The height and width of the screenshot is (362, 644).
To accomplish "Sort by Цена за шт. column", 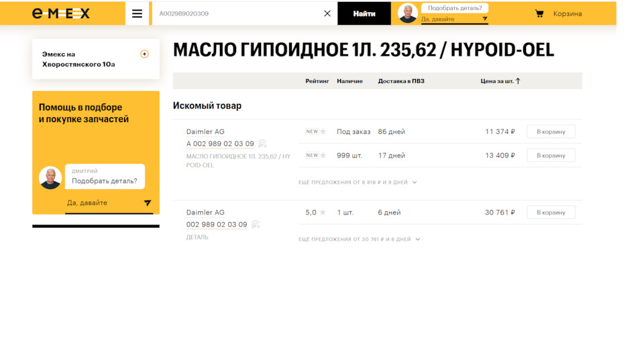I will [497, 81].
